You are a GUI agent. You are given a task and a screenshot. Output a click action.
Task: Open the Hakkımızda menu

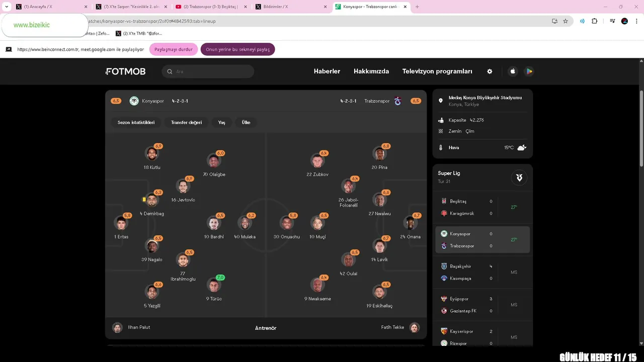371,71
